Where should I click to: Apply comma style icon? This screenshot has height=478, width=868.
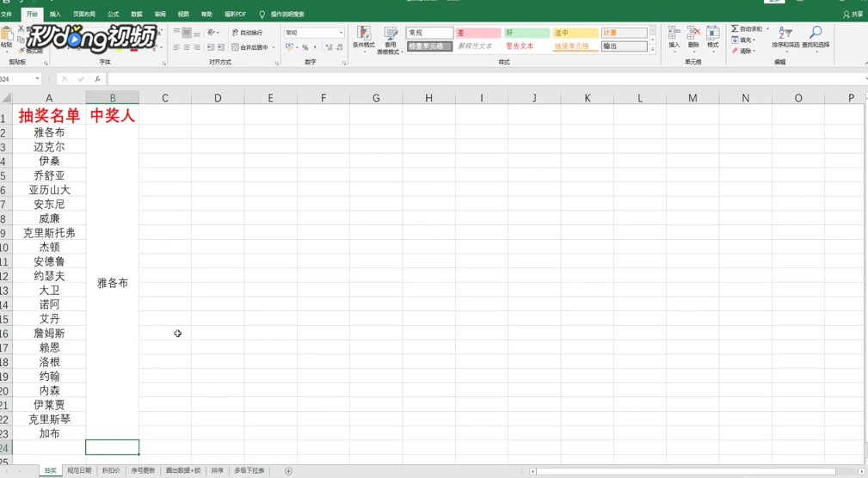pyautogui.click(x=315, y=47)
